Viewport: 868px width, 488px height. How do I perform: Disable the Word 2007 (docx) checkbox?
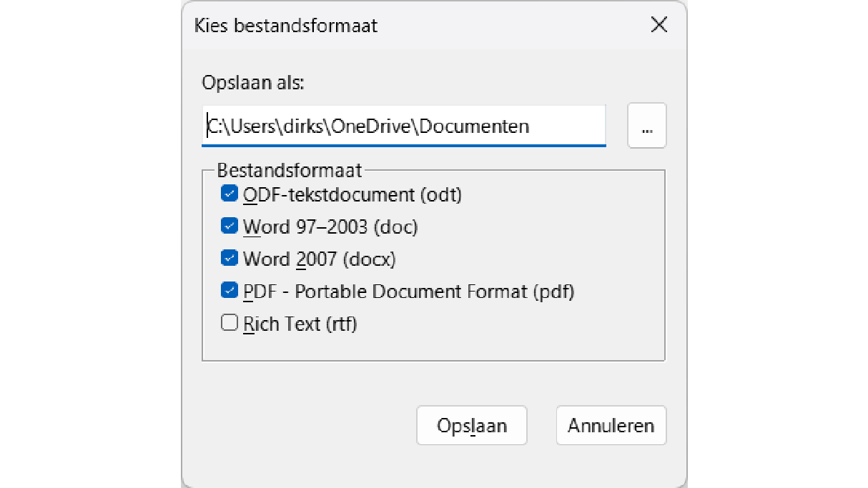[230, 258]
